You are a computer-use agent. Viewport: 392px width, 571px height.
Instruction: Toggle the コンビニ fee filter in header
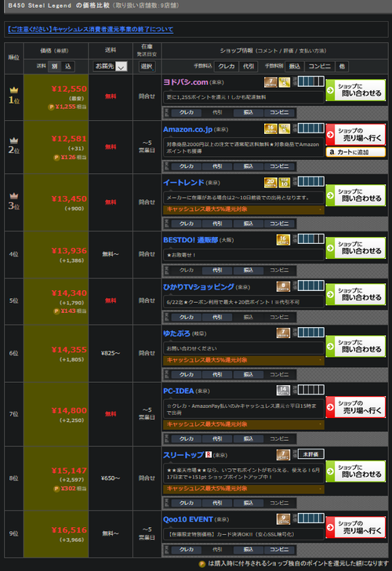[320, 66]
